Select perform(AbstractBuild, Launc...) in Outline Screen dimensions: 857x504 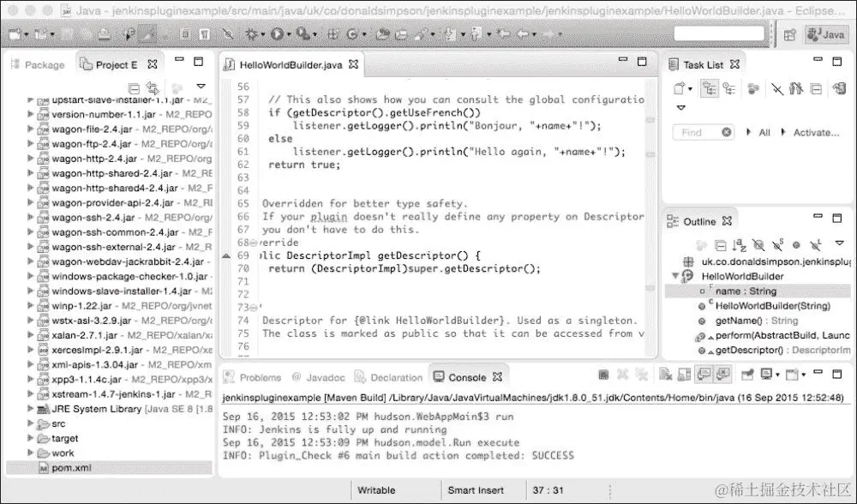(x=782, y=335)
